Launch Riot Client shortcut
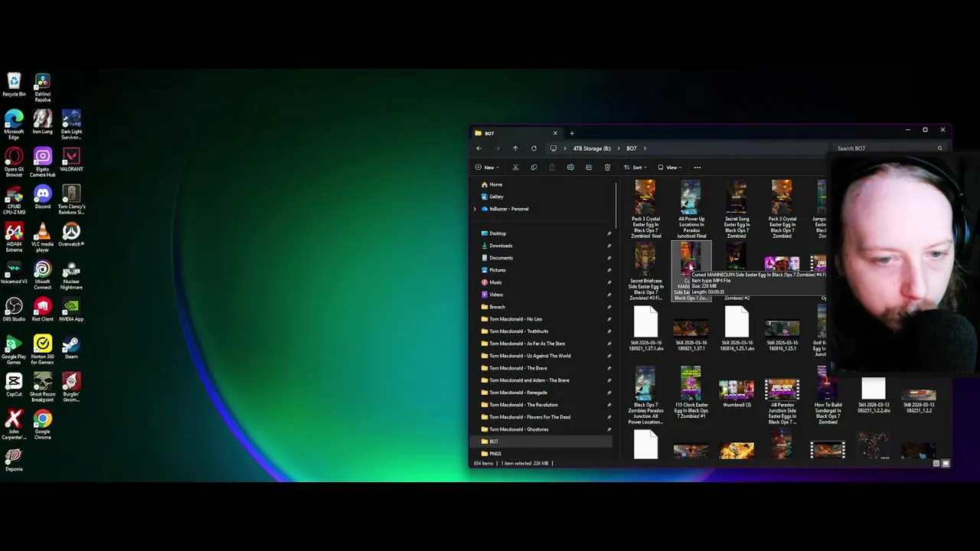Image resolution: width=980 pixels, height=551 pixels. pos(43,310)
